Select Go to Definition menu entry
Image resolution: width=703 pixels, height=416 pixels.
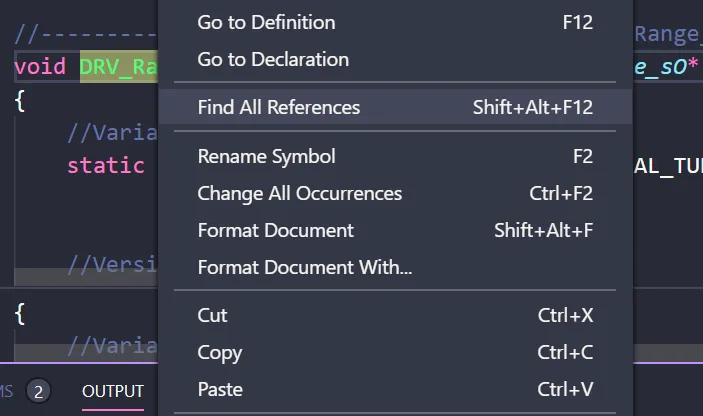click(x=266, y=22)
